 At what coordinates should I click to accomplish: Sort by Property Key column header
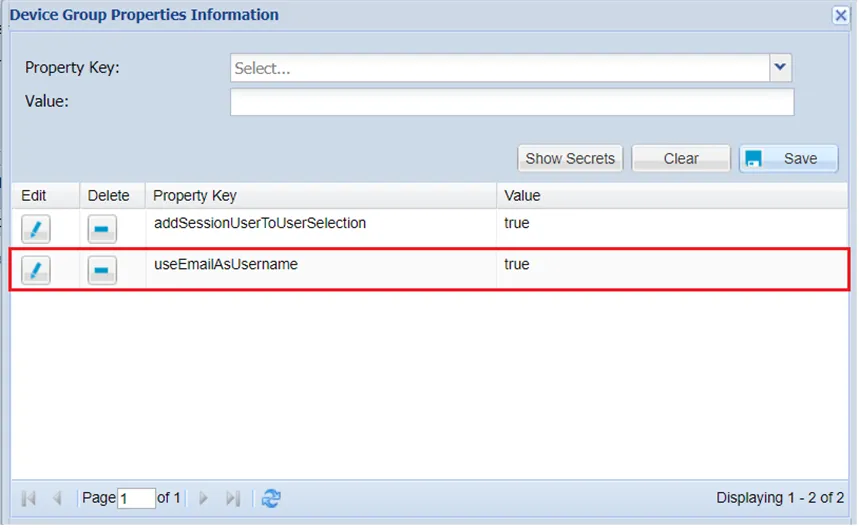320,196
